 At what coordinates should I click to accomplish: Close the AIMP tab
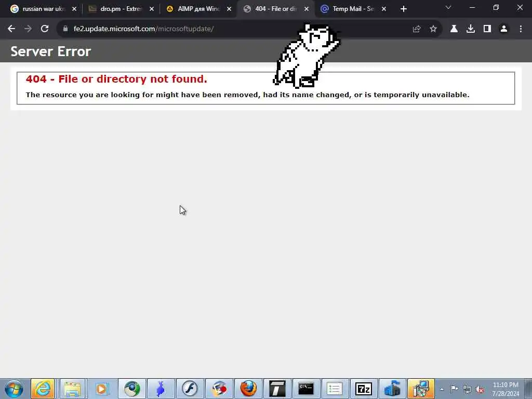coord(229,9)
